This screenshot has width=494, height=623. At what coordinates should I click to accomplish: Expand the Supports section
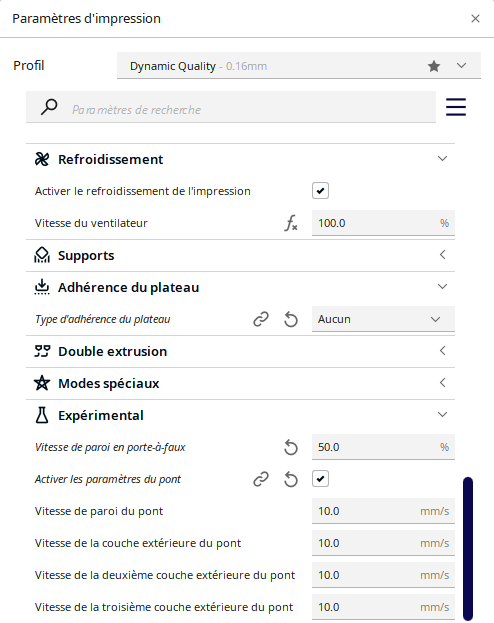[x=240, y=255]
